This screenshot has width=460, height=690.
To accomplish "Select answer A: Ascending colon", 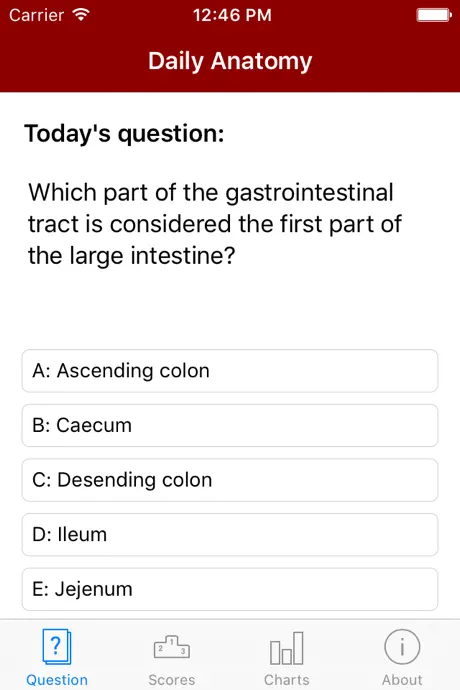I will (x=230, y=371).
